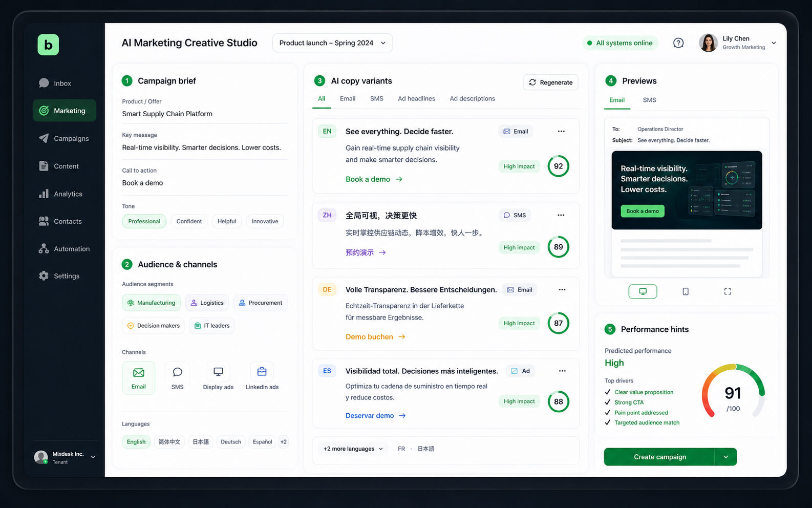Click the Key message text field

[x=204, y=147]
